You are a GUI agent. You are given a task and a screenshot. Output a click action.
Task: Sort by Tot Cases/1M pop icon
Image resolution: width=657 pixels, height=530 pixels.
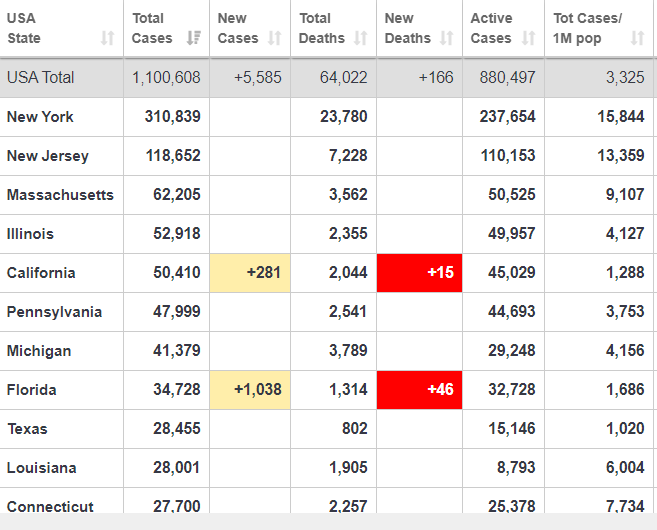(x=637, y=38)
